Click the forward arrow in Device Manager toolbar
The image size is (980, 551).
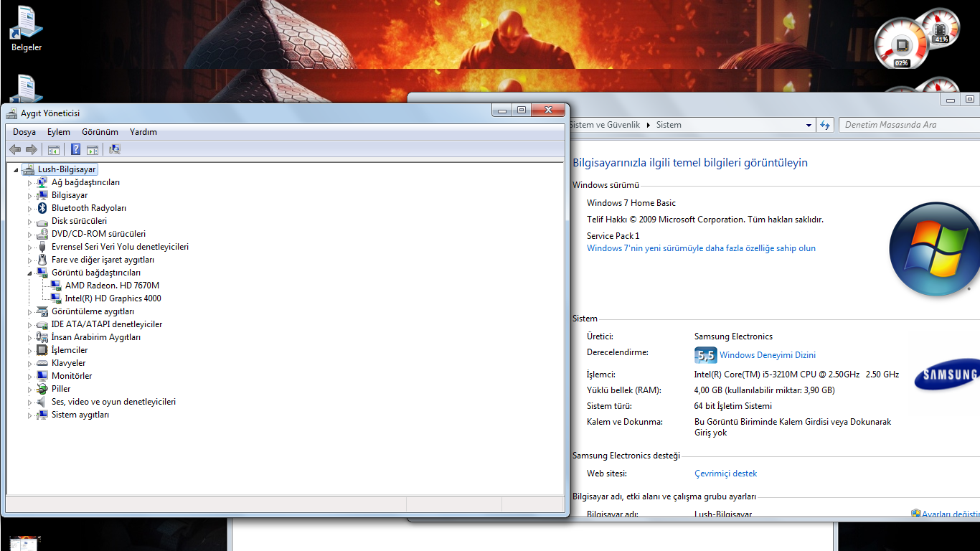[31, 149]
